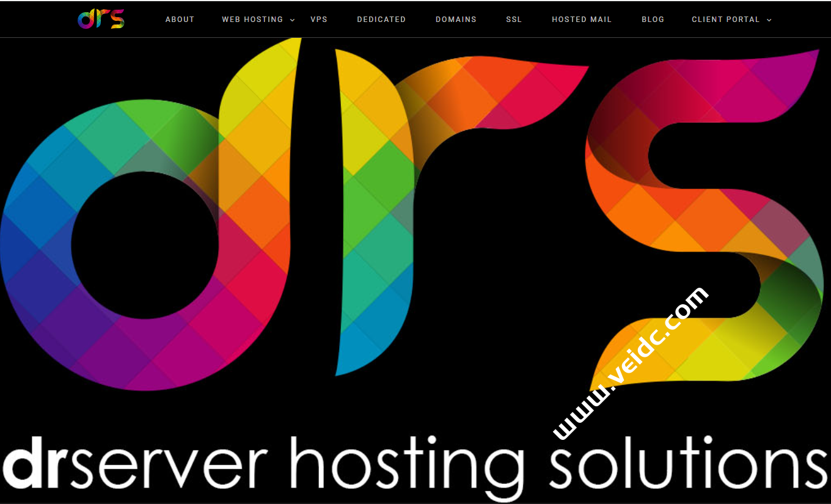
Task: Go to the DOMAINS section
Action: coord(456,19)
